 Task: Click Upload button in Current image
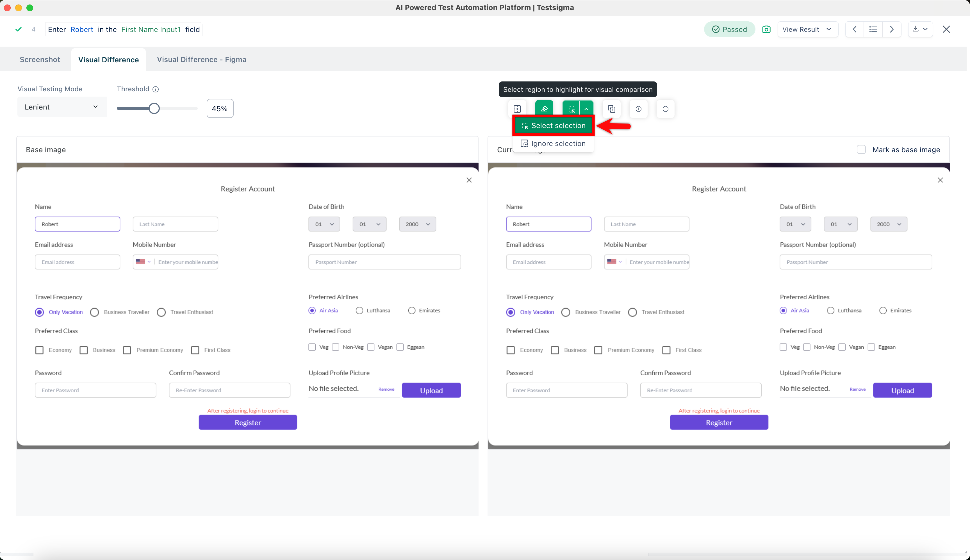click(902, 390)
